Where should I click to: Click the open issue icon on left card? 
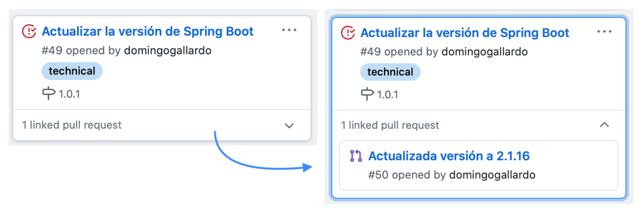(x=29, y=31)
